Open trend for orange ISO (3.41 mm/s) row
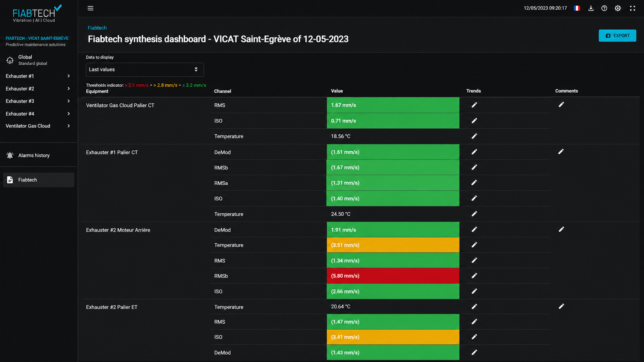 [474, 337]
